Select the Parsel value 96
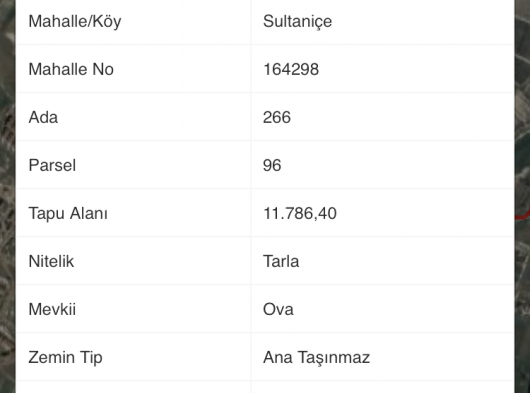Viewport: 530px width, 393px height. pyautogui.click(x=272, y=165)
